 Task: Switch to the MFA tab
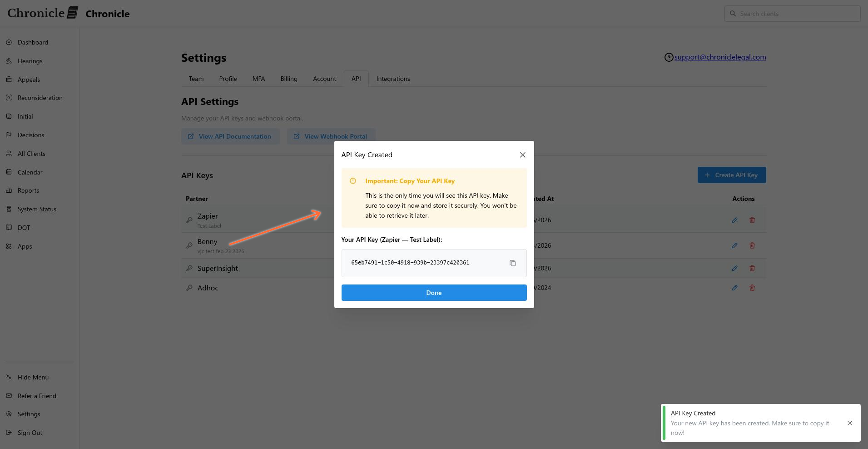point(258,79)
